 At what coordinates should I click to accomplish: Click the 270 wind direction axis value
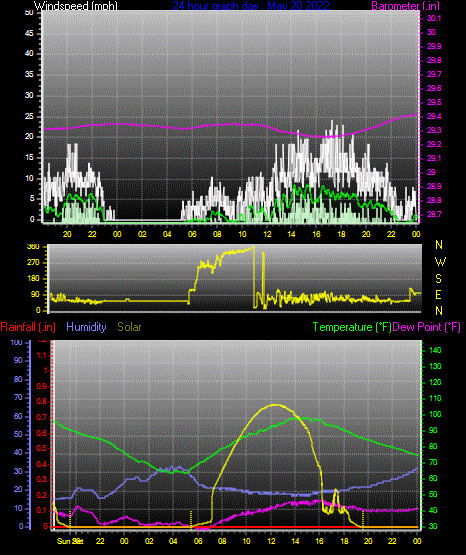coord(33,263)
